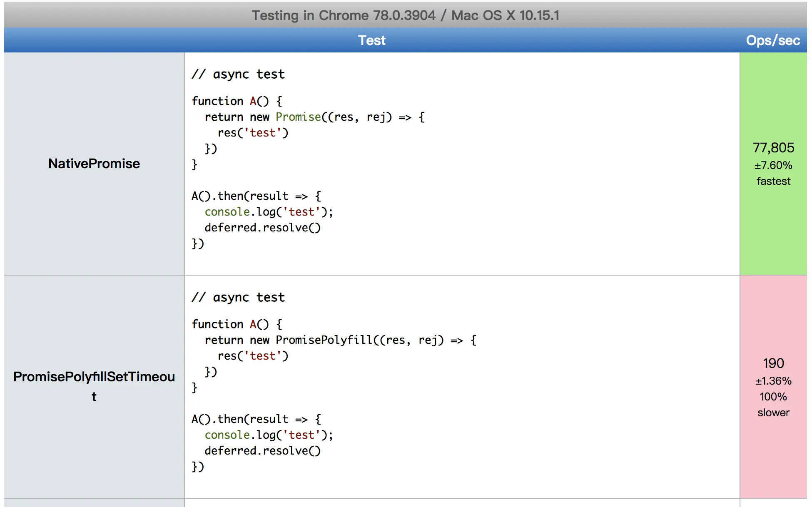812x507 pixels.
Task: Click the ±1.36% margin value
Action: tap(773, 381)
